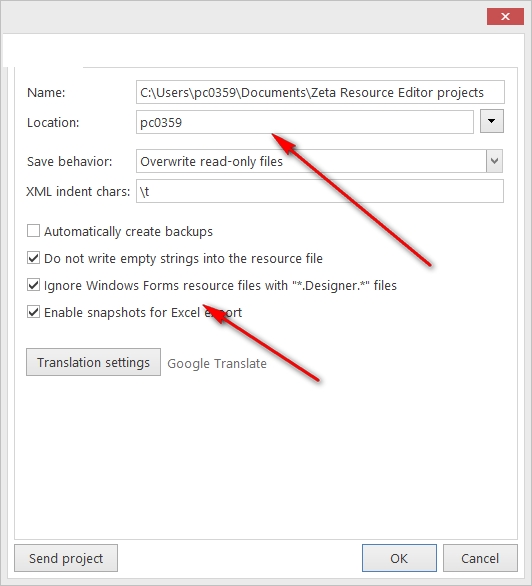
Task: Enable Automatically create backups checkbox
Action: 33,231
